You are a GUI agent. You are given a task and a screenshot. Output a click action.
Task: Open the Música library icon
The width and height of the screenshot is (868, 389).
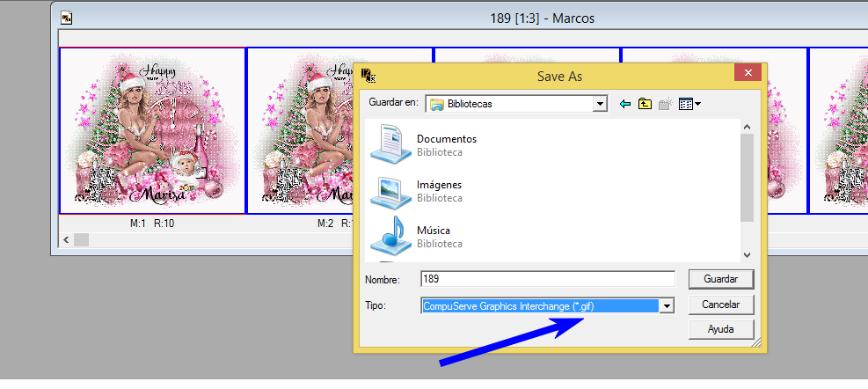[390, 237]
